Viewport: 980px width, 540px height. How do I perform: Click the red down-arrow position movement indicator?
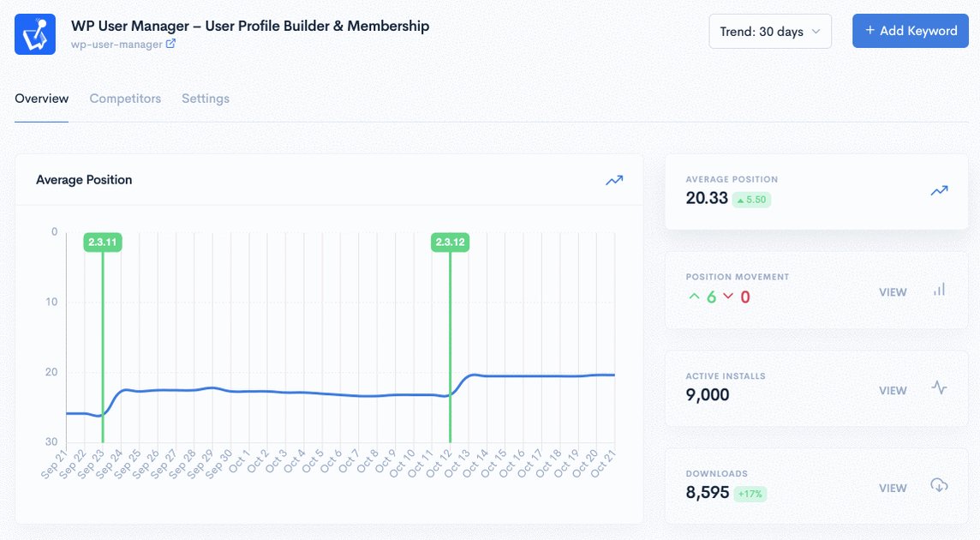[737, 297]
